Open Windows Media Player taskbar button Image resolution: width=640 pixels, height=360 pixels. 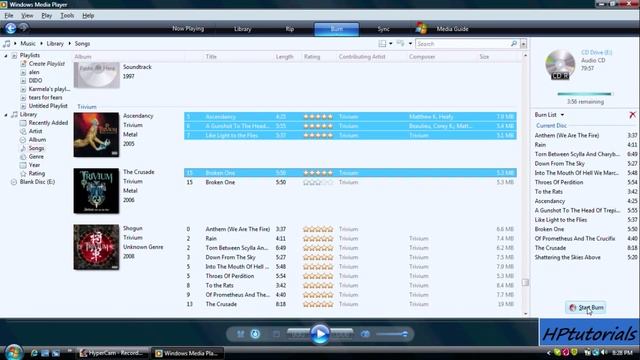click(x=187, y=353)
